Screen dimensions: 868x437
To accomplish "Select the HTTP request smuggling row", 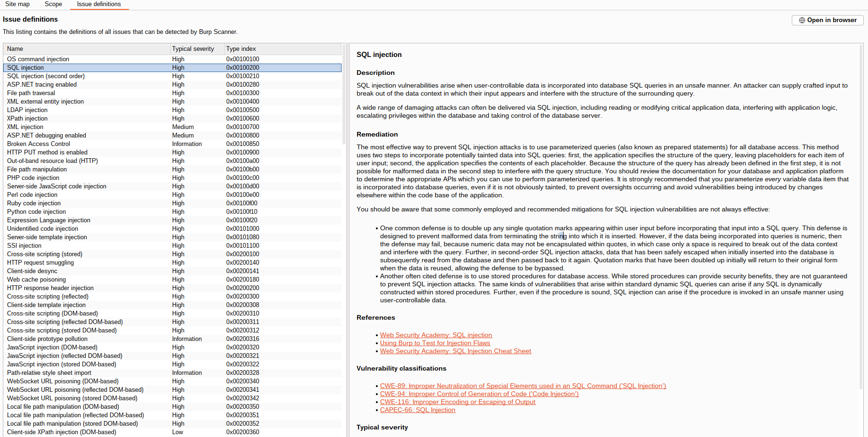I will [x=172, y=263].
